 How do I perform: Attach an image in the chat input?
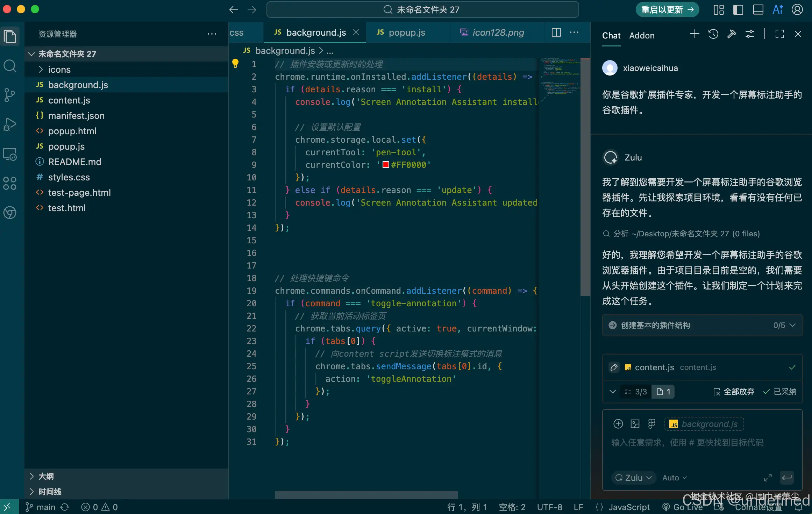point(635,423)
